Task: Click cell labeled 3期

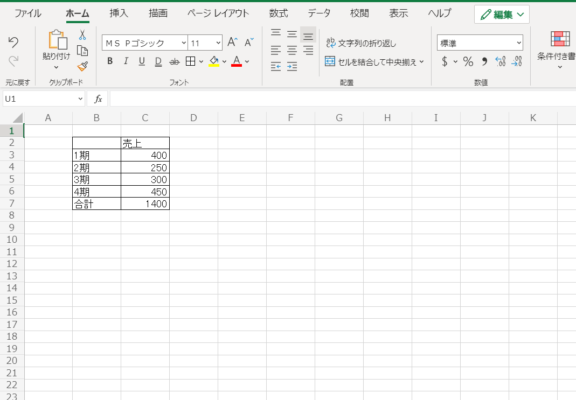Action: coord(97,179)
